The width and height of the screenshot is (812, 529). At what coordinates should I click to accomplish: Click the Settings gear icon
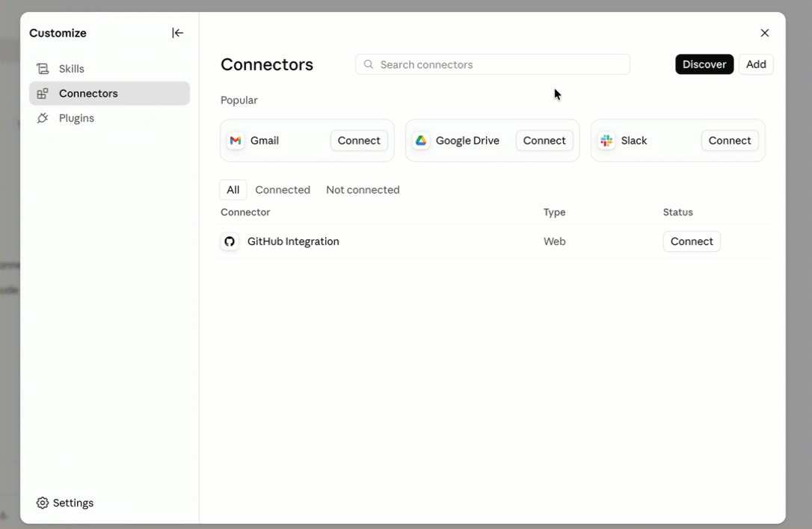(43, 503)
